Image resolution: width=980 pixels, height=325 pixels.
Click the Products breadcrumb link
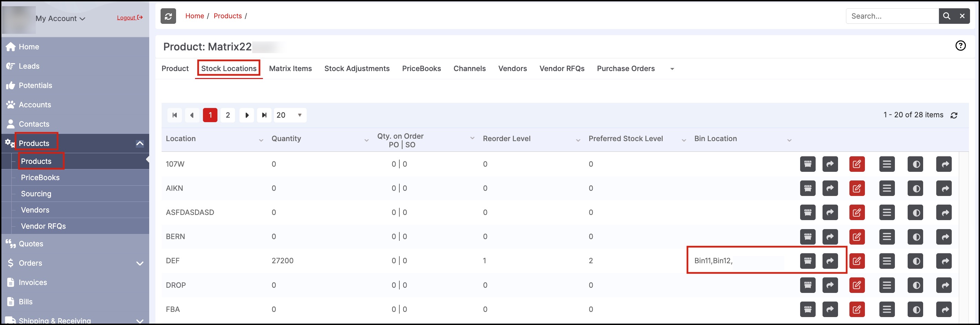[227, 16]
